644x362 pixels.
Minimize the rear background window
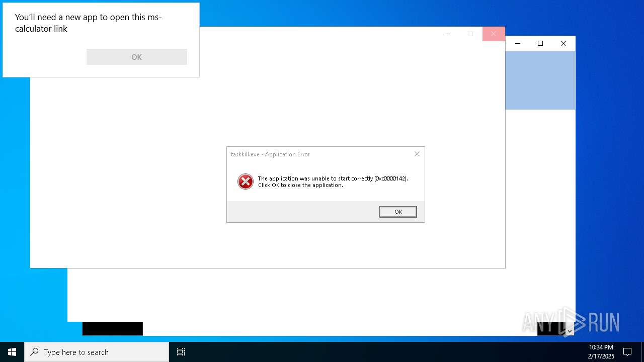tap(518, 43)
